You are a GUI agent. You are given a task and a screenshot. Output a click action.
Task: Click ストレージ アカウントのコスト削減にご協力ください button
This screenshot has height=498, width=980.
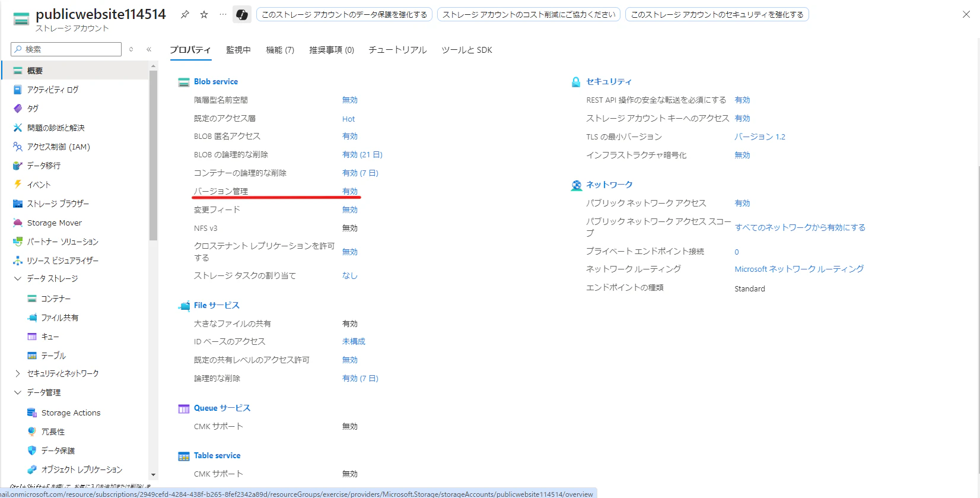coord(529,14)
